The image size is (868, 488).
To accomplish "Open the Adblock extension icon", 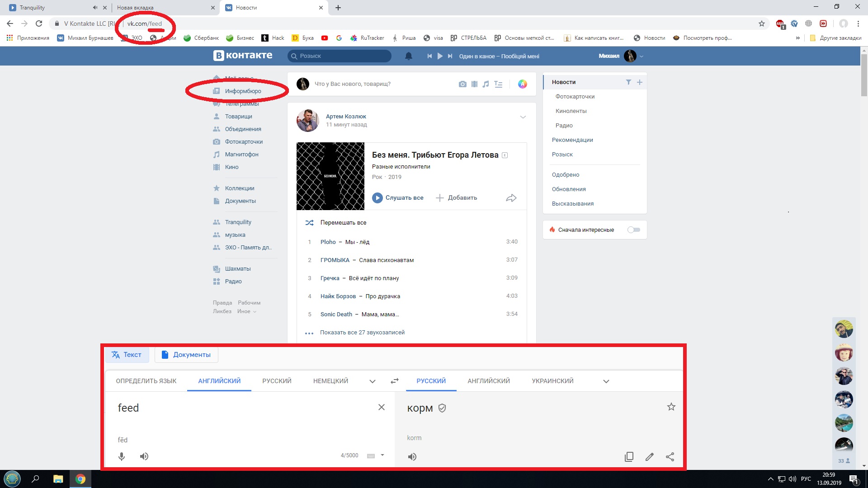I will [x=780, y=24].
